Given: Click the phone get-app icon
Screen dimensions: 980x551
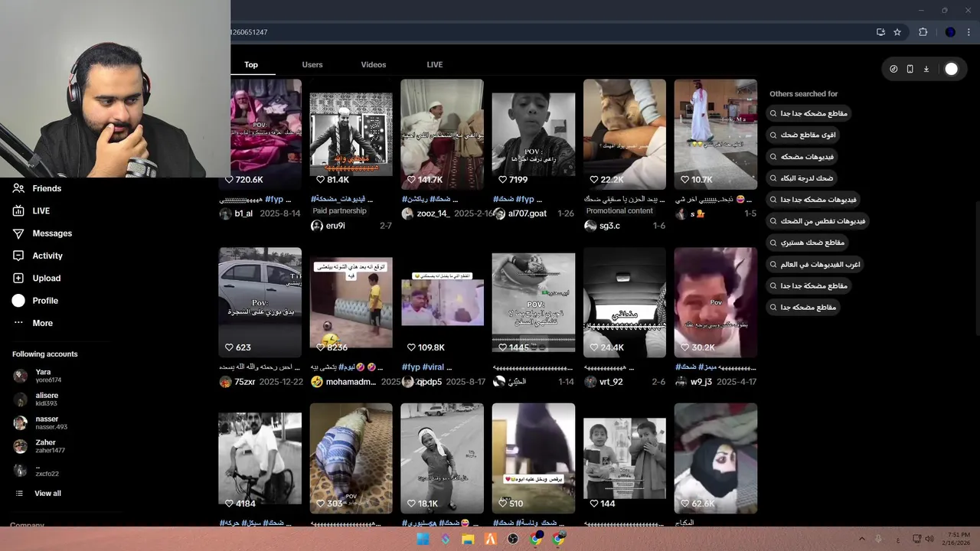Looking at the screenshot, I should (x=910, y=69).
